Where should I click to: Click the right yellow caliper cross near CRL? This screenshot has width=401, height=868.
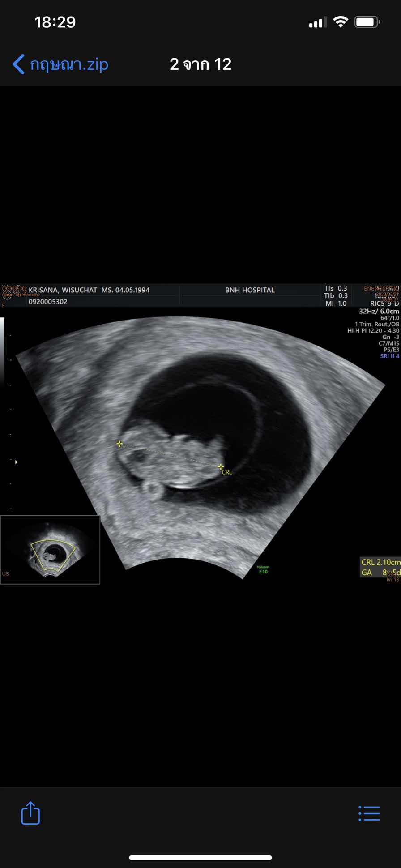pos(221,466)
